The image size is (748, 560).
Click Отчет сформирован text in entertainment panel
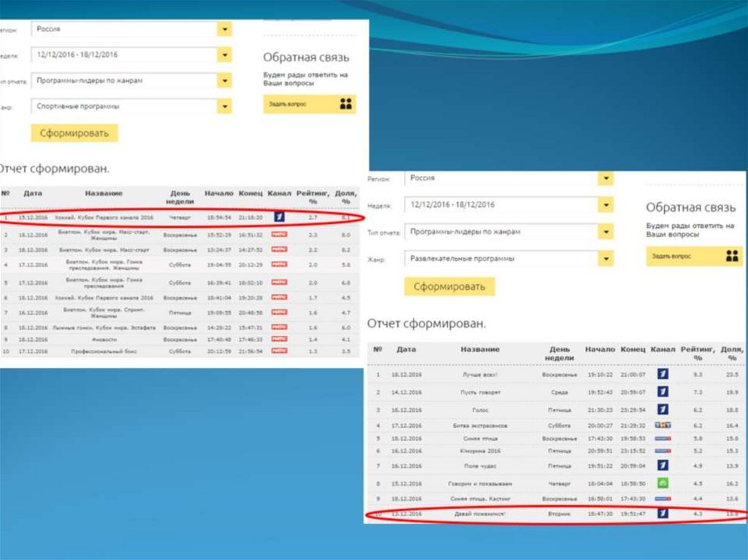(x=427, y=323)
